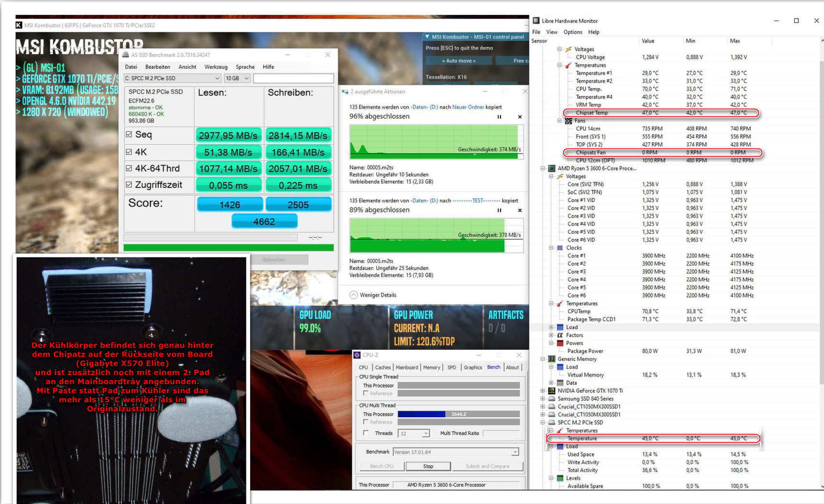This screenshot has height=504, width=824.
Task: Click the copy dialog window icon
Action: tap(345, 92)
